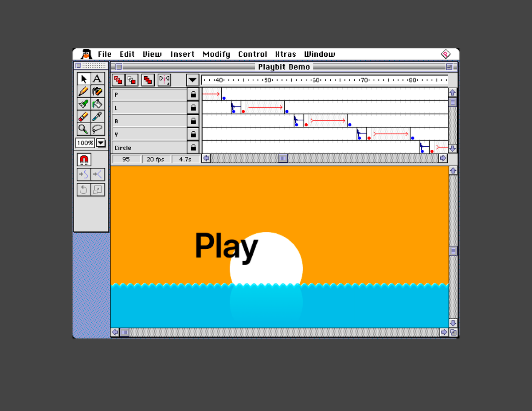
Task: Open the zoom percentage dropdown arrow
Action: 101,143
